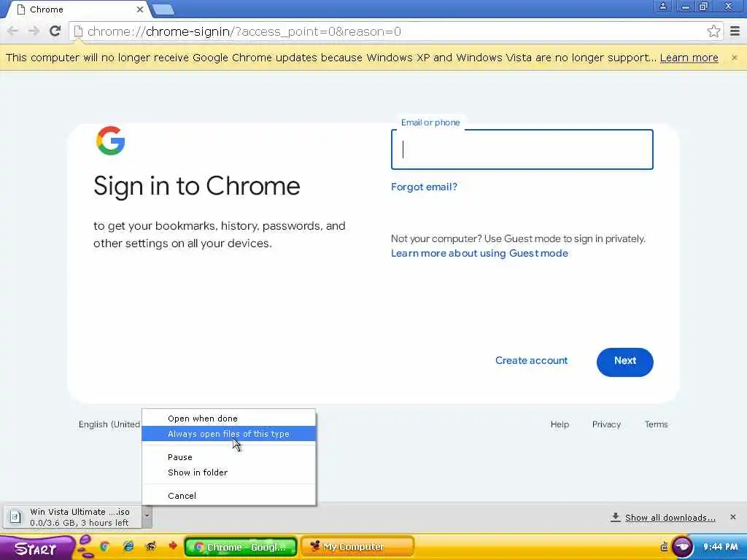Click the Chrome user profile icon
This screenshot has height=560, width=747.
tap(662, 6)
